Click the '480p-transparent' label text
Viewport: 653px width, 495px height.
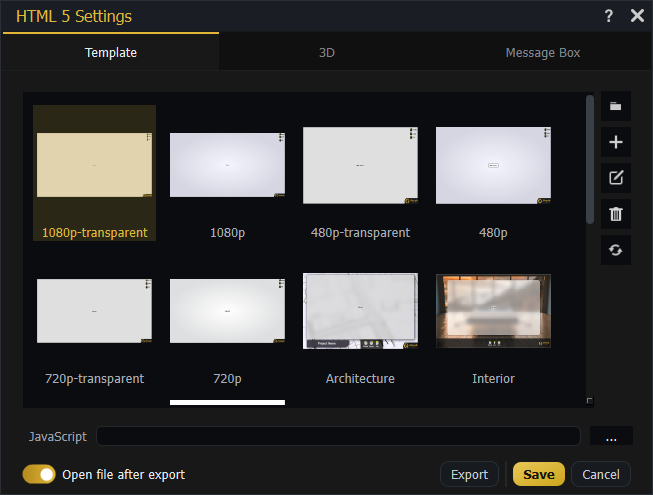tap(360, 232)
